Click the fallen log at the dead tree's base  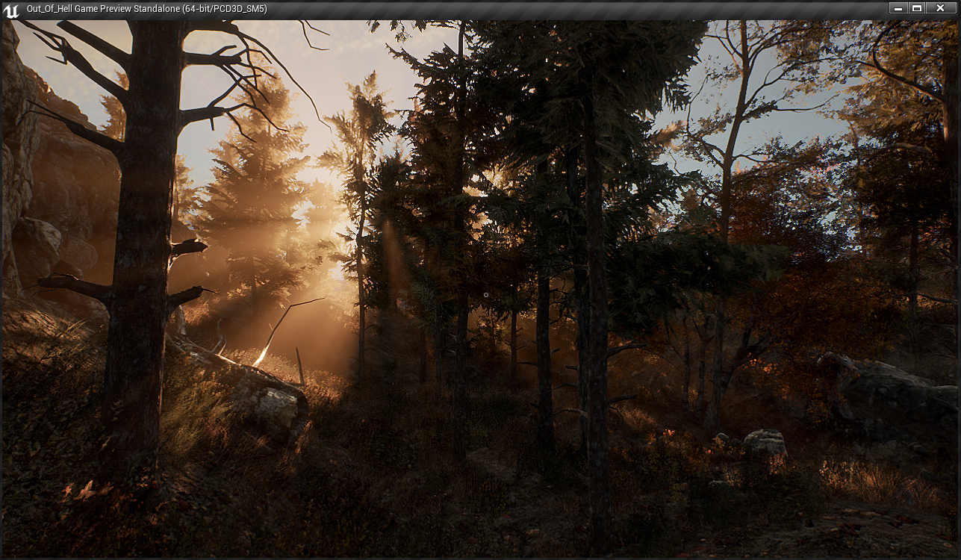pos(254,388)
